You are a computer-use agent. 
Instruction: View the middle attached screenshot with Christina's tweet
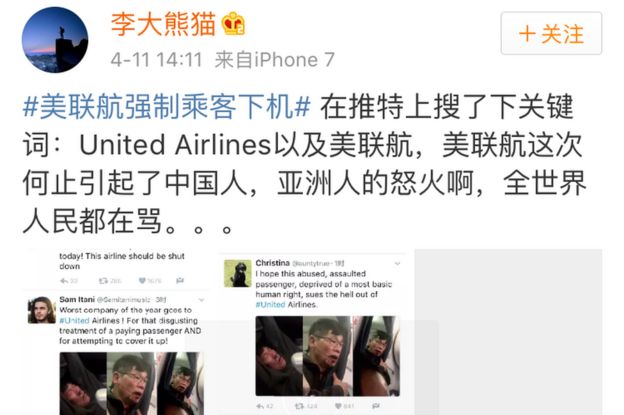(312, 332)
